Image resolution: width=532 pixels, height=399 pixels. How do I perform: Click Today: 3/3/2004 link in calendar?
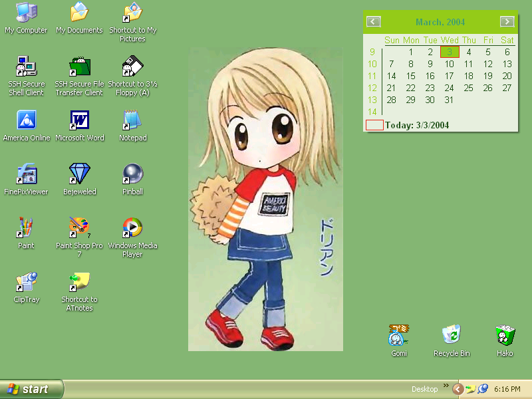(417, 125)
